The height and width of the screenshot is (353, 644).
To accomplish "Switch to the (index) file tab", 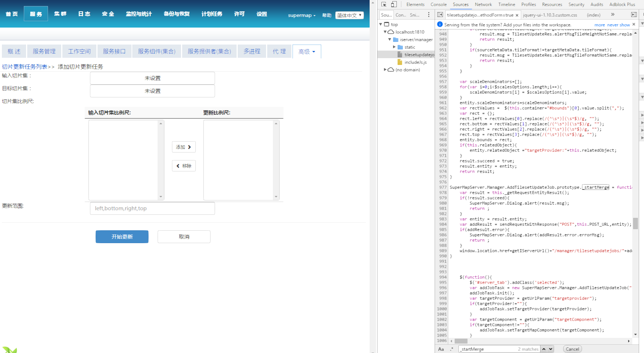I will pyautogui.click(x=593, y=15).
